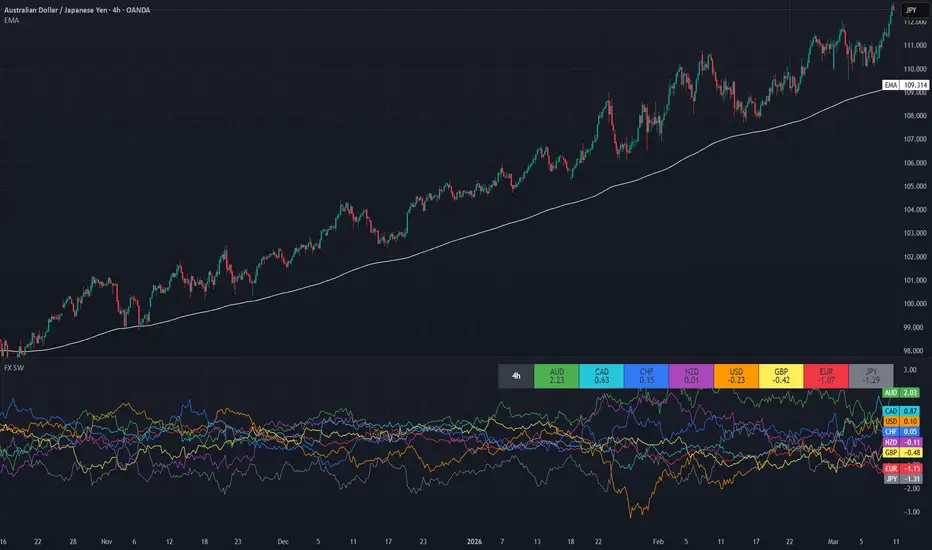Image resolution: width=932 pixels, height=550 pixels.
Task: Click the 104.000 price scale value
Action: (915, 209)
